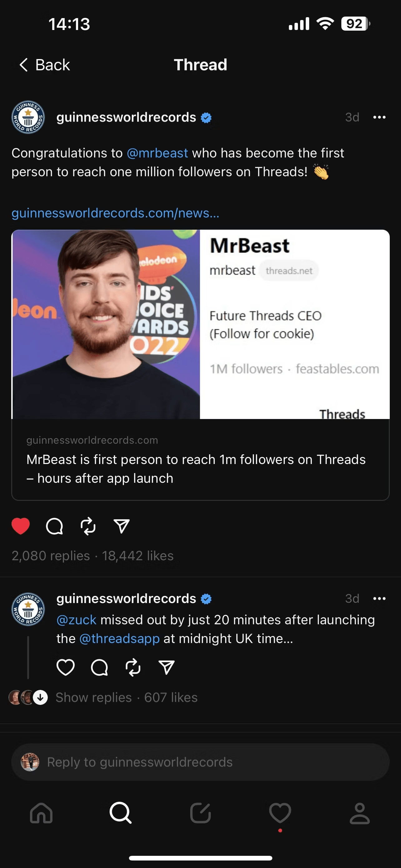The image size is (401, 868).
Task: Tap comment icon on @zuck reply
Action: [99, 667]
